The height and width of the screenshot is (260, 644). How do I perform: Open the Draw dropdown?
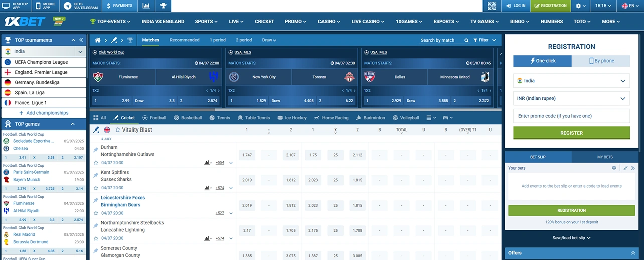click(x=269, y=40)
